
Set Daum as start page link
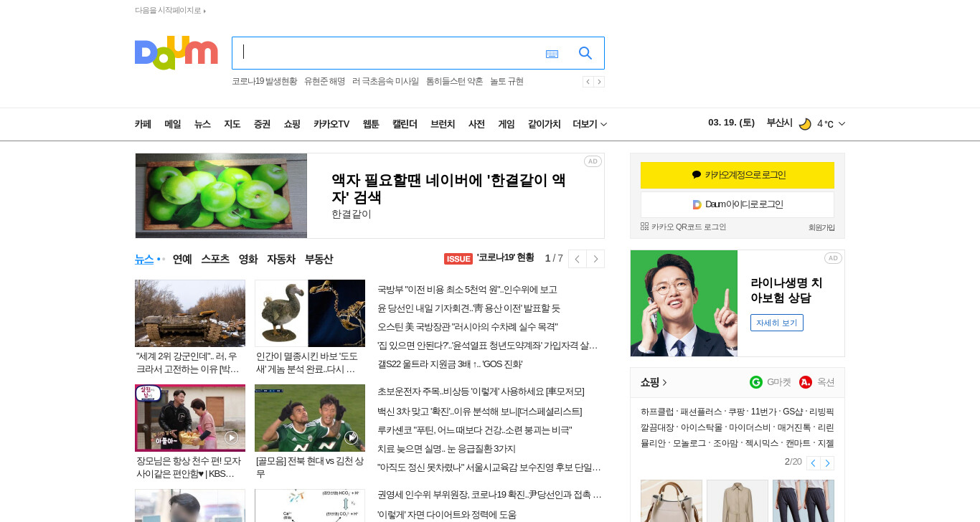pos(170,10)
